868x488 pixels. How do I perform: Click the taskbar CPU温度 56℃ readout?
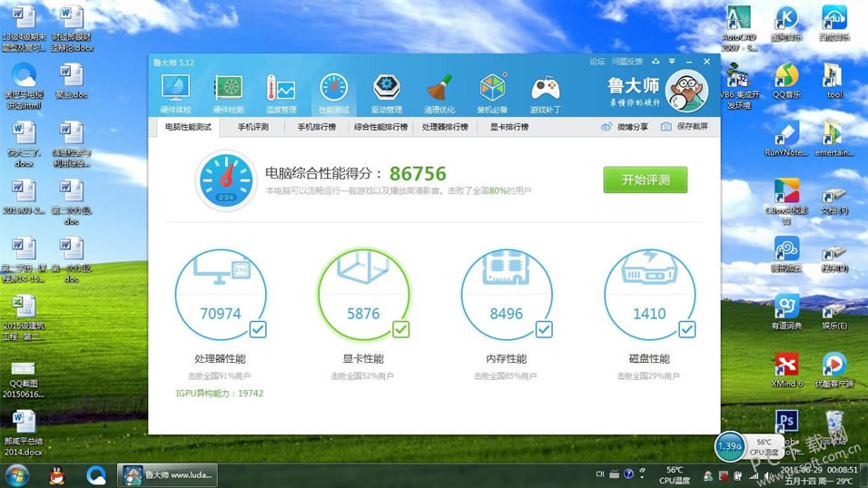(675, 475)
